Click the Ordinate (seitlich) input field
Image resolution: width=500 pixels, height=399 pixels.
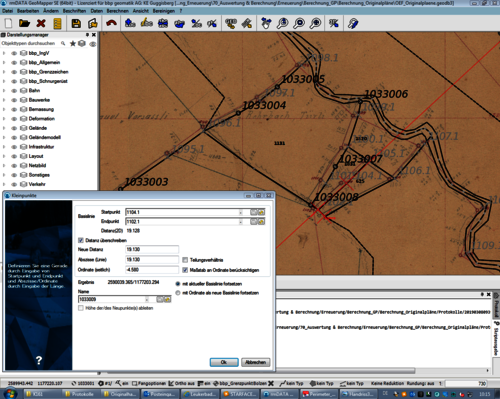pyautogui.click(x=152, y=270)
